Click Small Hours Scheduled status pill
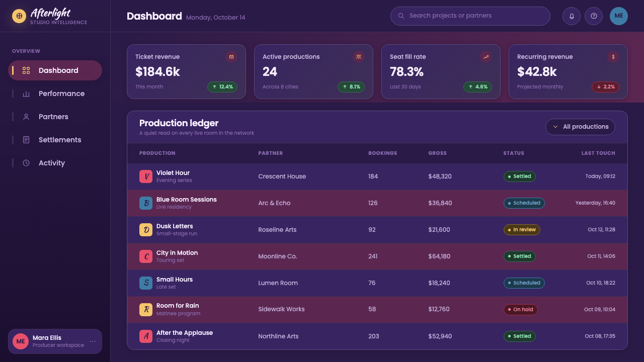The image size is (644, 362). tap(524, 283)
